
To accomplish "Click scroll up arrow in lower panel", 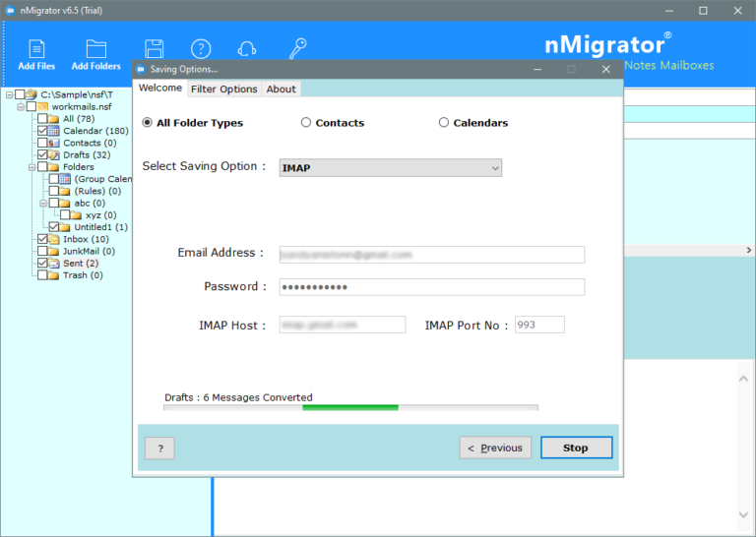I will 743,379.
